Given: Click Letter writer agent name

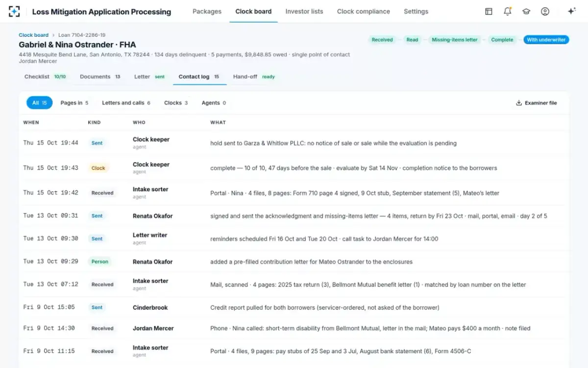Looking at the screenshot, I should (150, 235).
